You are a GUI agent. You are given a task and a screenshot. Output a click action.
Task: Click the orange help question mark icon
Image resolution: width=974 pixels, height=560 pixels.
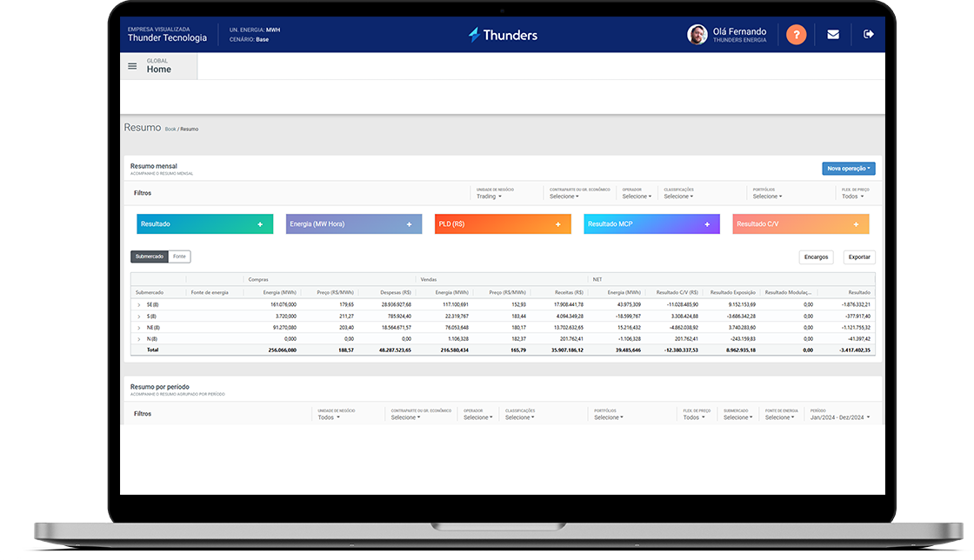(x=796, y=35)
